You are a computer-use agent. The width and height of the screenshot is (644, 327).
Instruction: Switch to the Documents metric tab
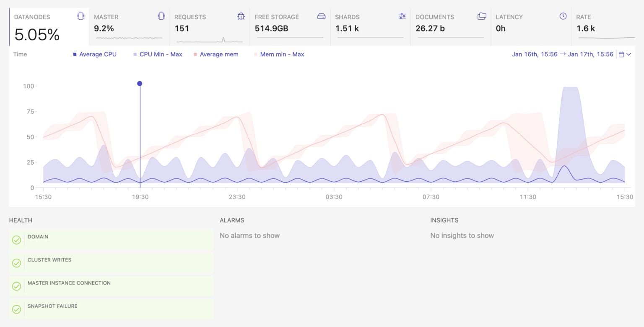451,27
